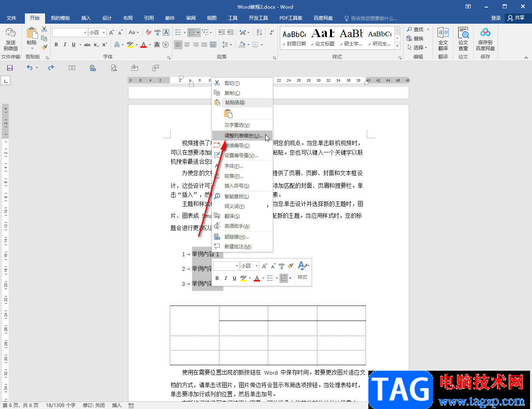Image resolution: width=532 pixels, height=409 pixels.
Task: Click the ribbon Grow Font icon
Action: point(111,32)
